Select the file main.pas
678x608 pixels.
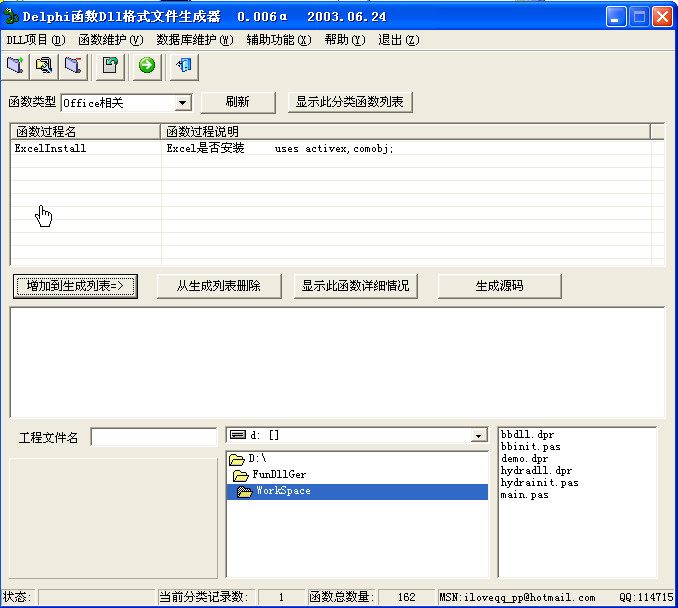pyautogui.click(x=524, y=495)
